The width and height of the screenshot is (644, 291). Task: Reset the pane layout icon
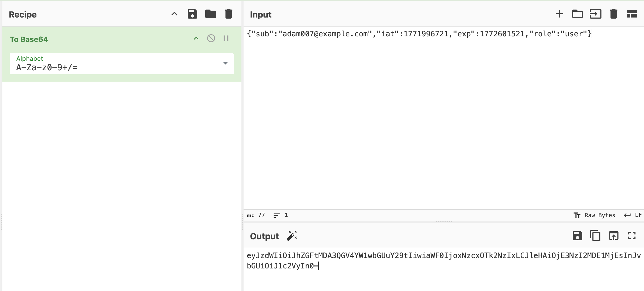[x=632, y=14]
